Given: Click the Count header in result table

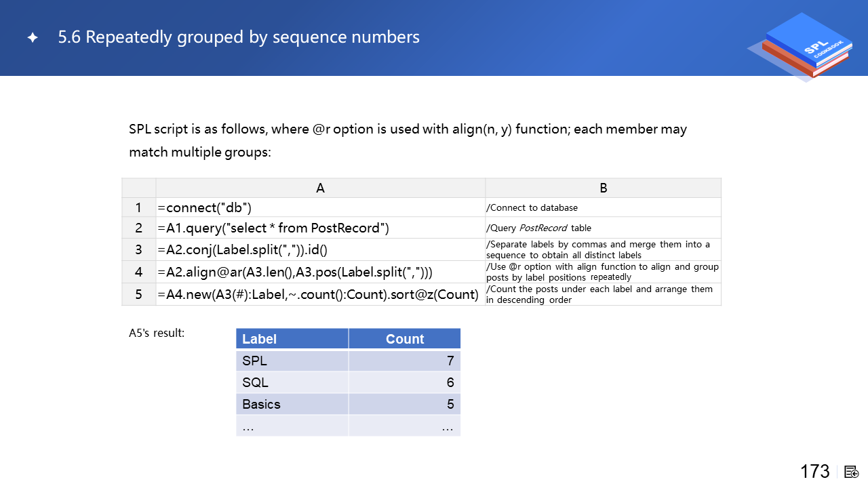Looking at the screenshot, I should click(405, 339).
